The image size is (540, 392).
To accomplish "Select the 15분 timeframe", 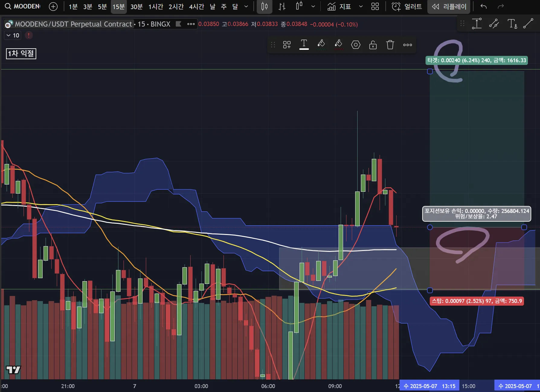I will coord(119,7).
